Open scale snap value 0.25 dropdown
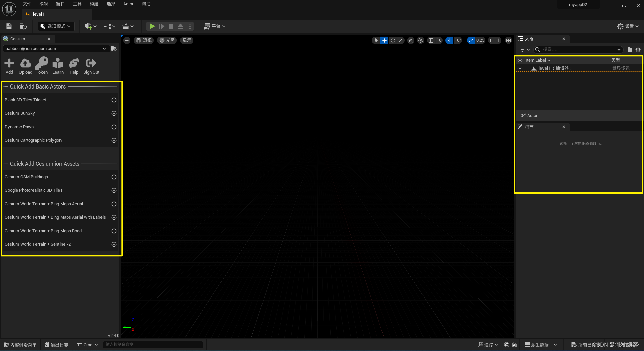 480,40
